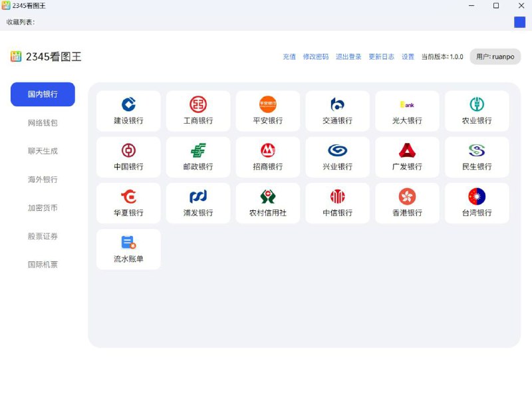Click the 收藏列表 label
Viewport: 532px width, 399px height.
coord(21,22)
